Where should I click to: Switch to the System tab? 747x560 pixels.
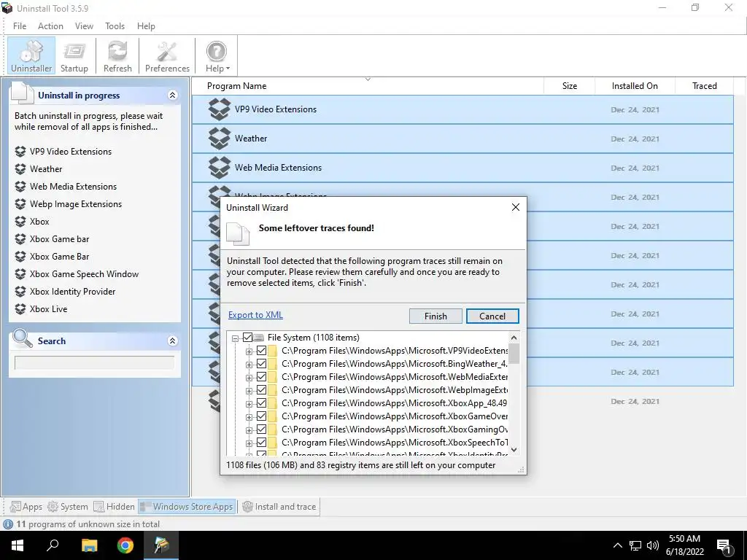coord(67,507)
